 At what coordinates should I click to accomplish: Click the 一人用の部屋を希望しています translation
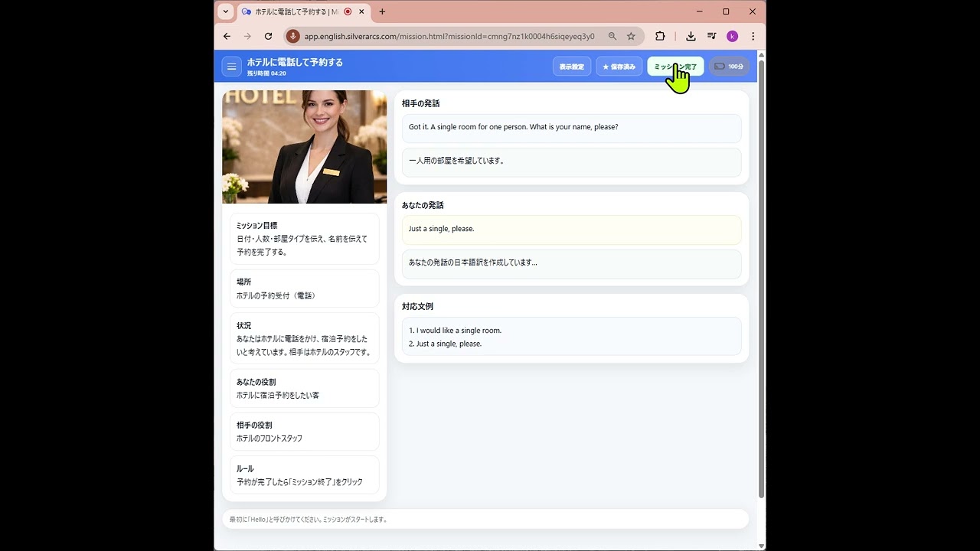[571, 161]
